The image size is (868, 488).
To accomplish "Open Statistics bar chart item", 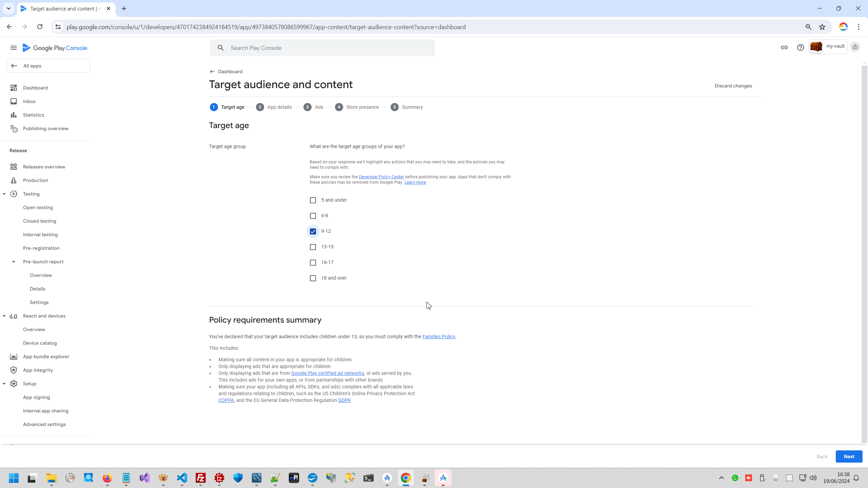I will (33, 115).
